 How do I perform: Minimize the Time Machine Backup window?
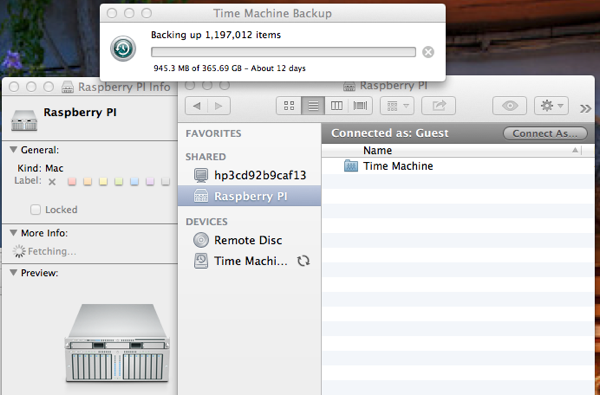(x=129, y=13)
